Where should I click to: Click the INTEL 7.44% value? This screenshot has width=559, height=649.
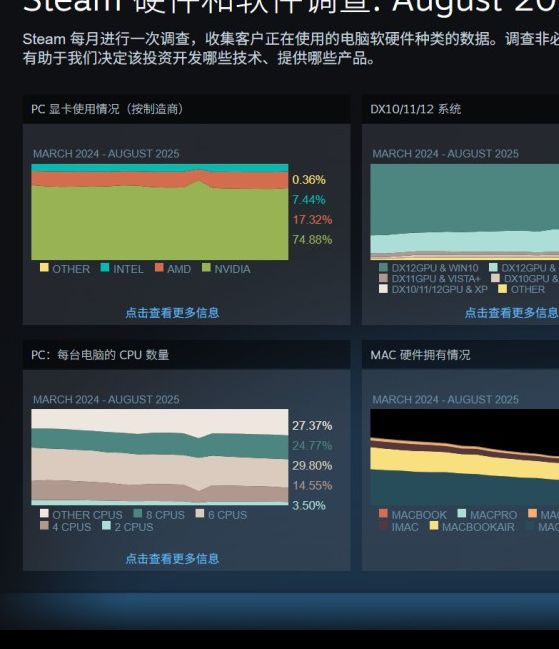(x=309, y=200)
